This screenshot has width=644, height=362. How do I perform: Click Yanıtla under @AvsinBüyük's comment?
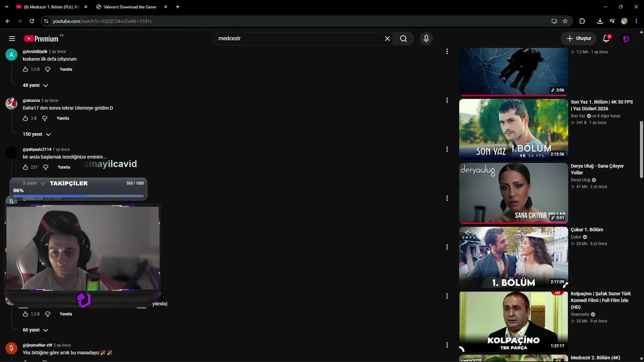[66, 69]
